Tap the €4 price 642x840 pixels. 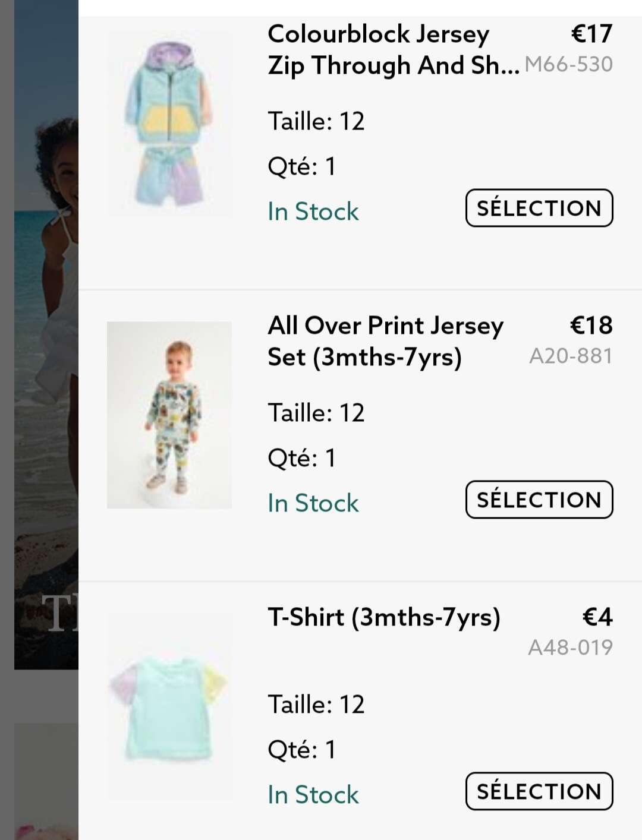pyautogui.click(x=597, y=617)
